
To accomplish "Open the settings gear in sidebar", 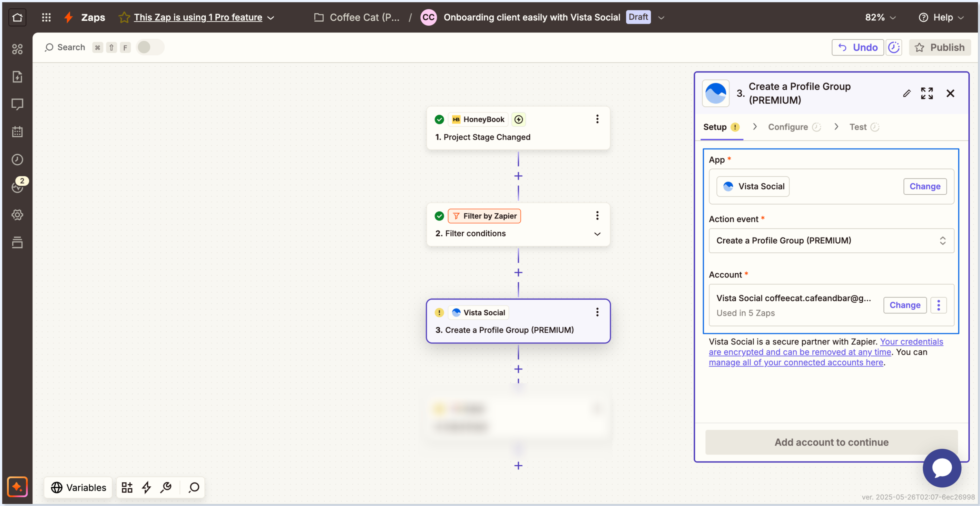I will point(17,215).
